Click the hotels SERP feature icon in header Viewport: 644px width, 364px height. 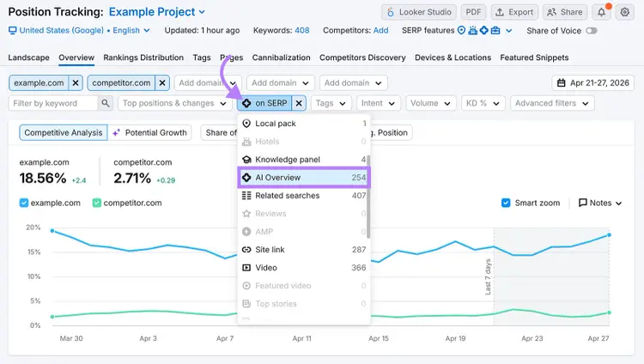pos(473,30)
